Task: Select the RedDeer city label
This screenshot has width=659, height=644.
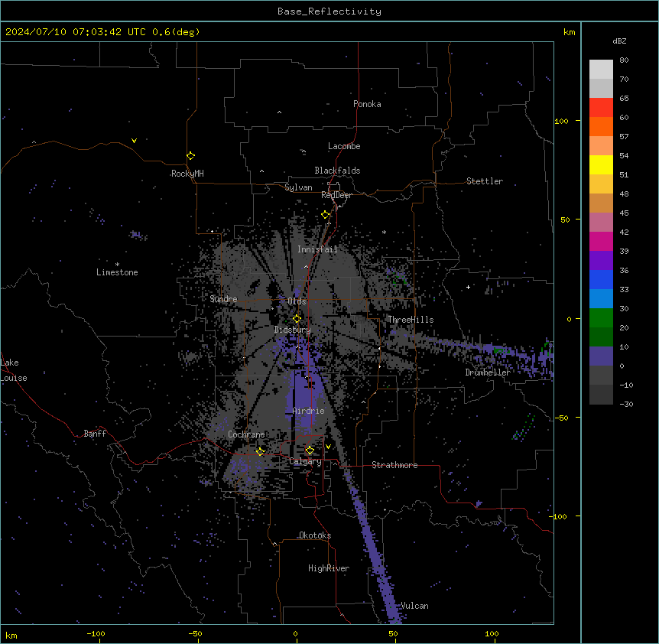Action: pyautogui.click(x=336, y=195)
